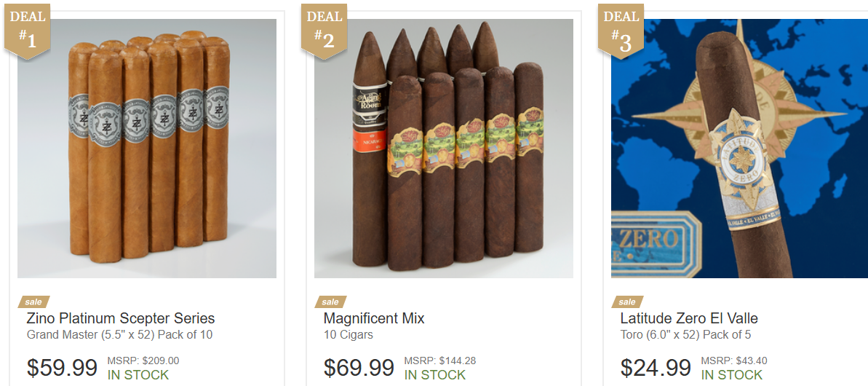868x386 pixels.
Task: Click the 10 Cigars description text
Action: (x=349, y=335)
